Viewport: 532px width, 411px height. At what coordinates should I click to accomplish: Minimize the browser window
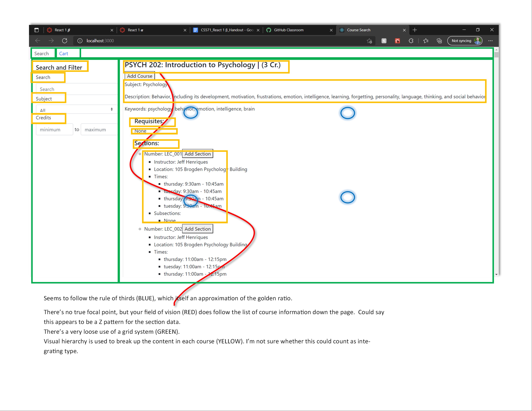tap(464, 30)
